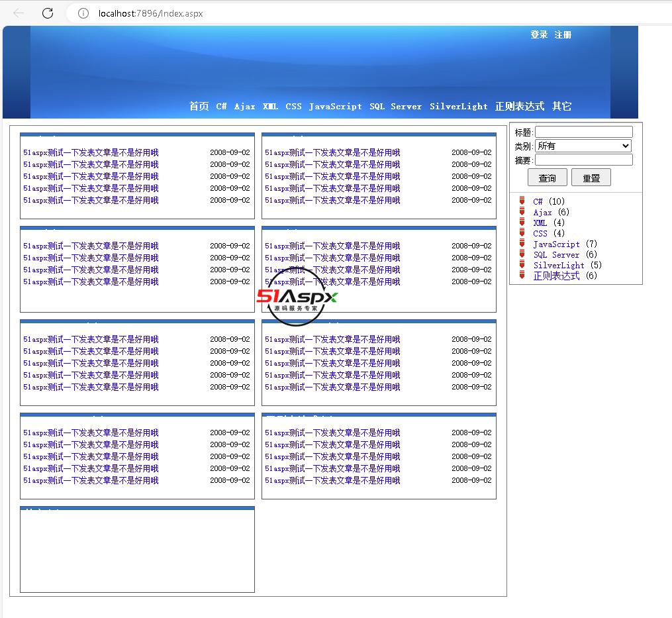Open the site information icon in address bar
The height and width of the screenshot is (618, 672).
83,13
